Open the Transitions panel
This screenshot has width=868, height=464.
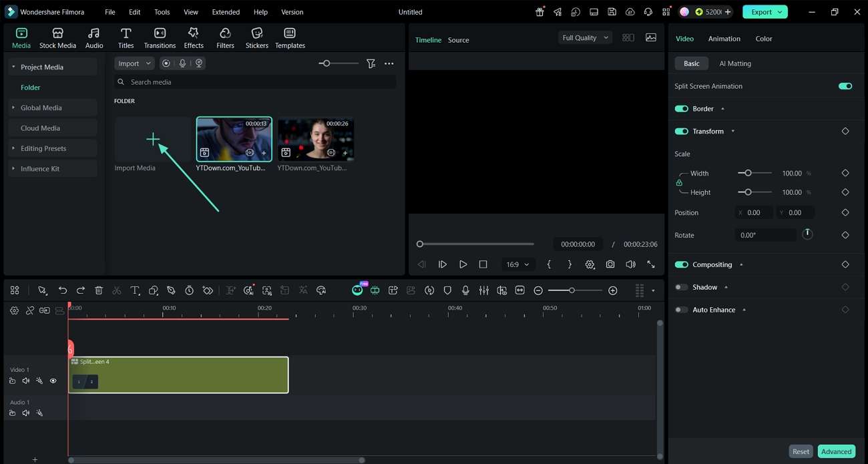pos(160,38)
